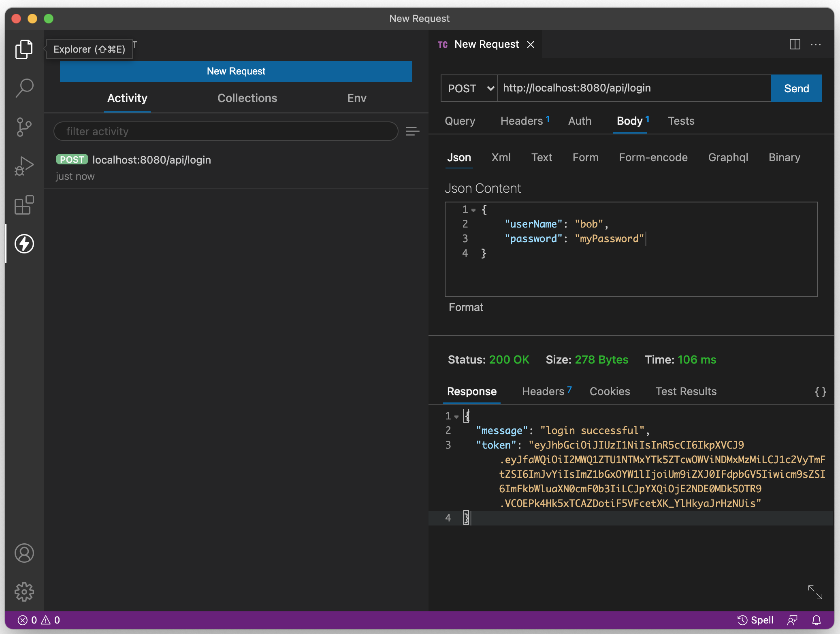Open activity filter options menu icon

click(412, 131)
